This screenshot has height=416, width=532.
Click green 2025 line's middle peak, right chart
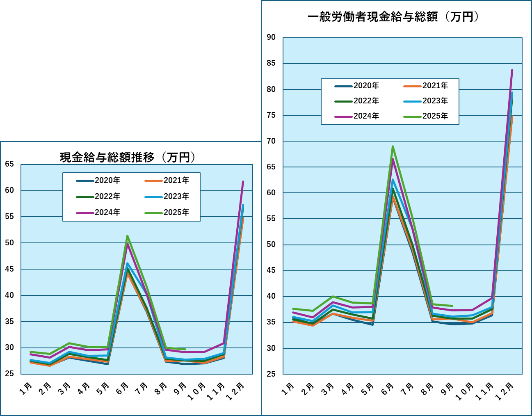[393, 146]
